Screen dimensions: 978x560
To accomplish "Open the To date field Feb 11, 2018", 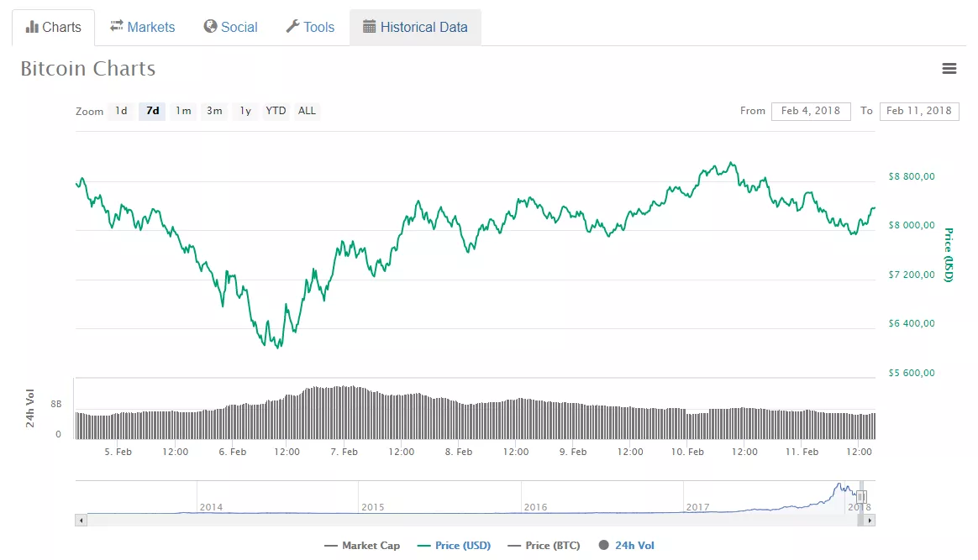I will click(918, 111).
